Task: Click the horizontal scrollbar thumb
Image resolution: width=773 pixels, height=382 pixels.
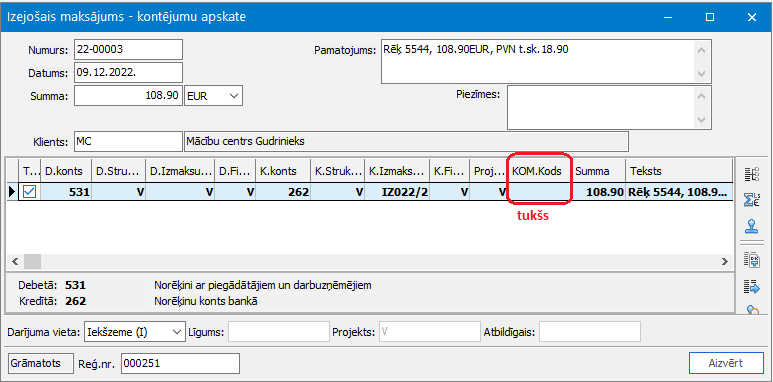Action: coord(32,261)
